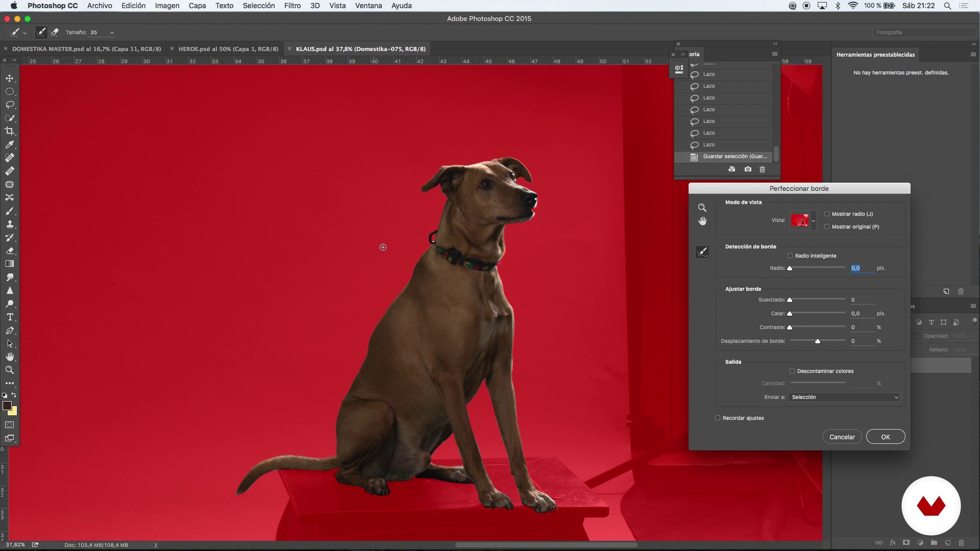
Task: Open Herramientas preestablecidas panel menu
Action: pyautogui.click(x=973, y=55)
